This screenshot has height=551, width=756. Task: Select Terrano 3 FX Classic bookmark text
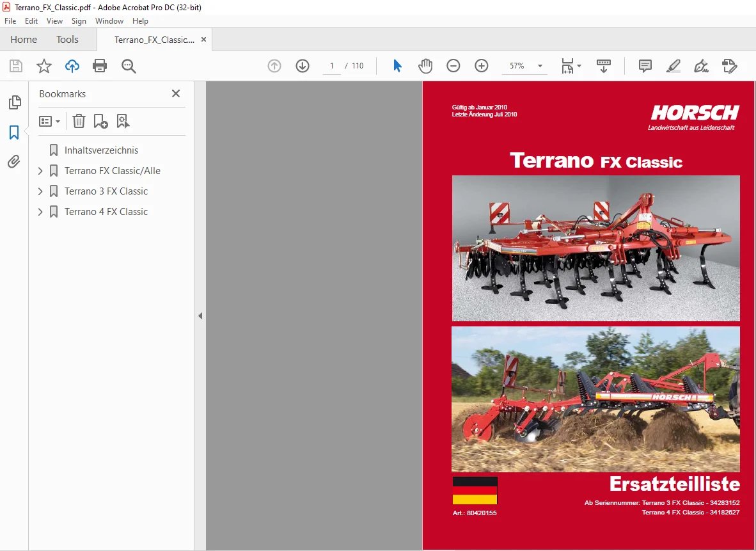pyautogui.click(x=106, y=191)
